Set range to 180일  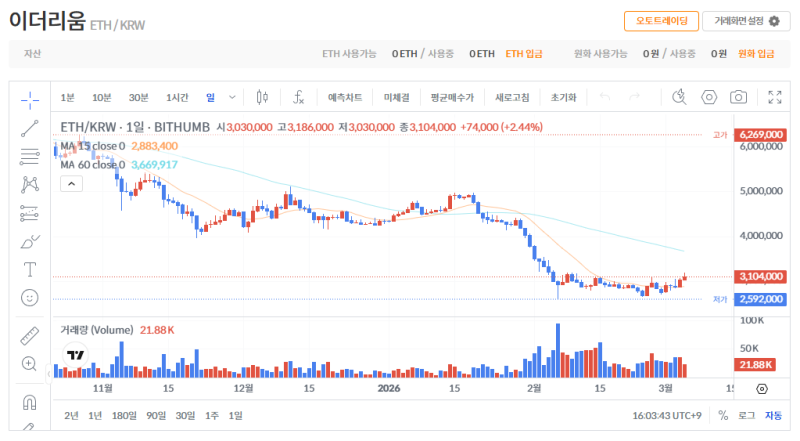click(x=124, y=415)
